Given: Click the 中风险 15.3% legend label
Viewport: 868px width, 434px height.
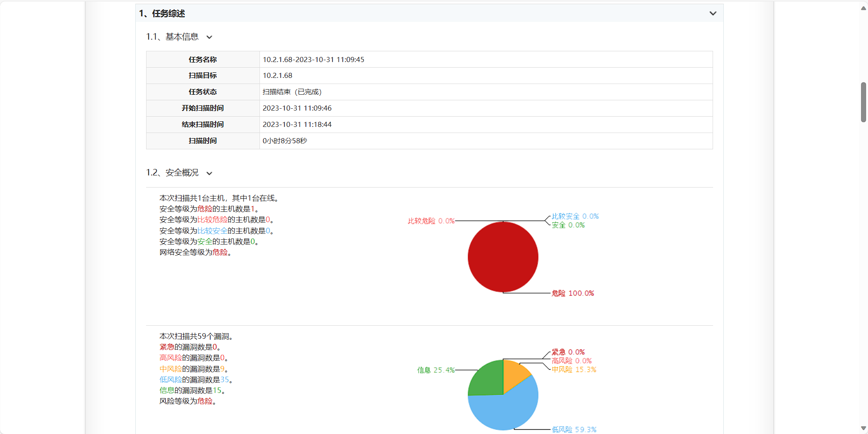Looking at the screenshot, I should [x=574, y=370].
